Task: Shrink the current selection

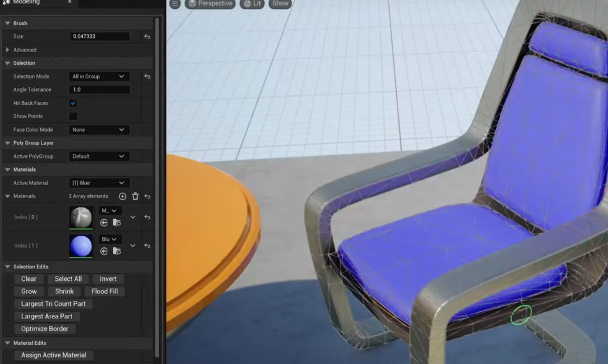Action: (64, 291)
